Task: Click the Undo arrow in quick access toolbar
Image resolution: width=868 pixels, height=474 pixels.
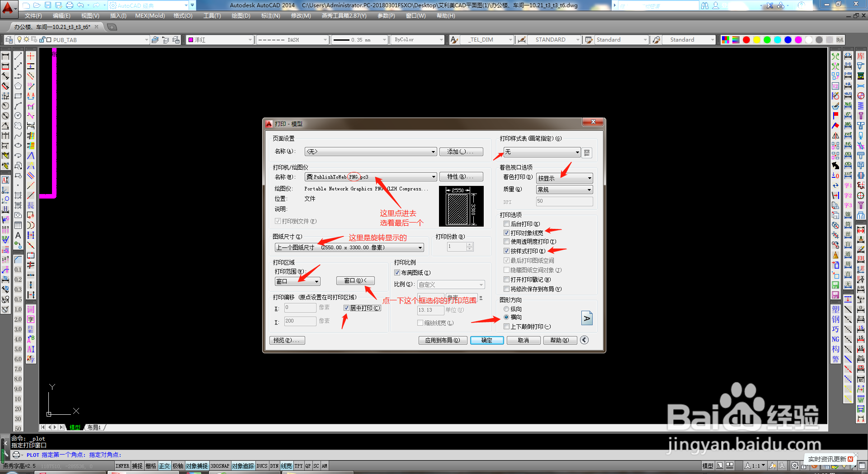Action: coord(80,5)
